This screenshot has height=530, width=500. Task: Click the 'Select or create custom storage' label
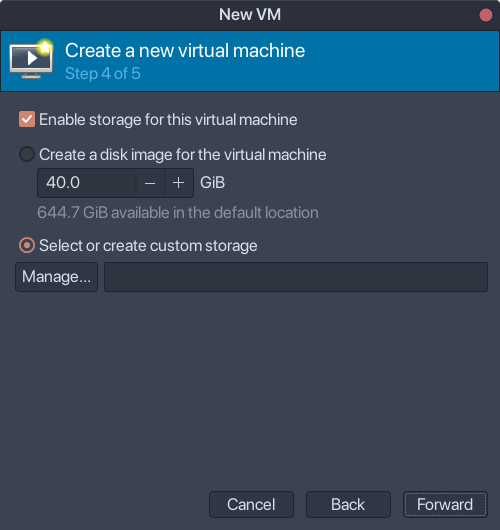(148, 246)
